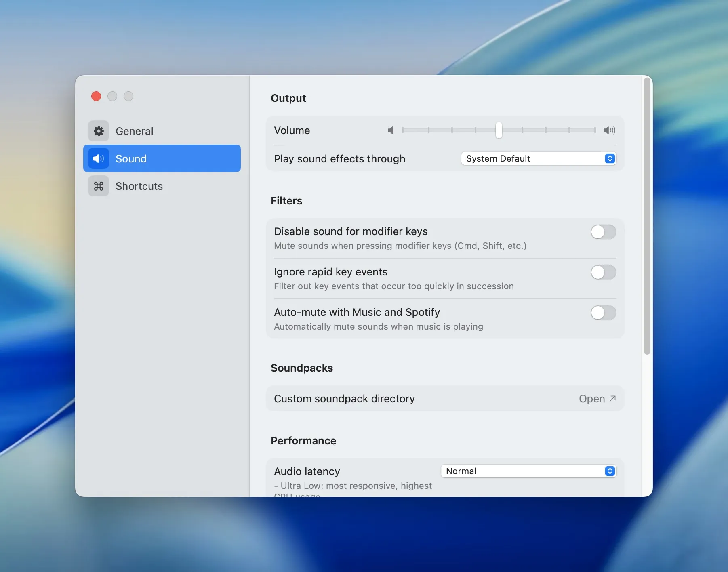This screenshot has height=572, width=728.
Task: Toggle Ignore rapid key events on
Action: [x=603, y=272]
